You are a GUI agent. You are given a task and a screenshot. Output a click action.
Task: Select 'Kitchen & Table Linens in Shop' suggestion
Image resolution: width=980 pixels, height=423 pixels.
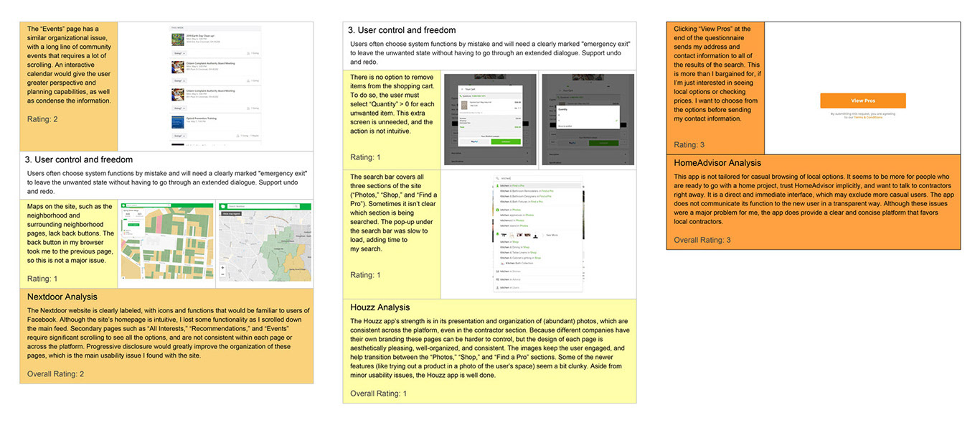(518, 252)
